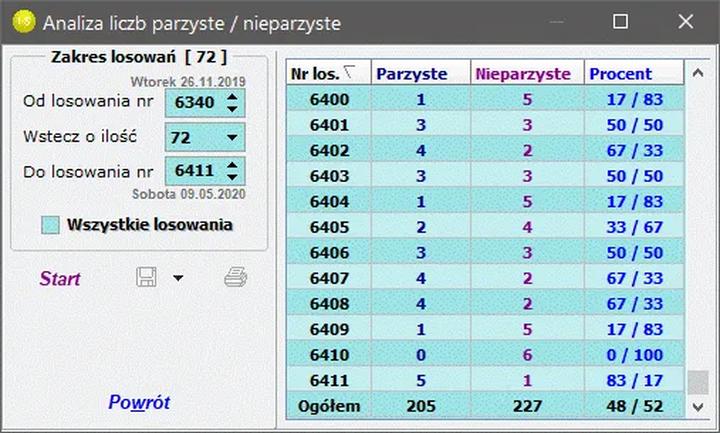Viewport: 720px width, 433px height.
Task: Click the date label Wtorek 26.11.2019
Action: [x=188, y=82]
